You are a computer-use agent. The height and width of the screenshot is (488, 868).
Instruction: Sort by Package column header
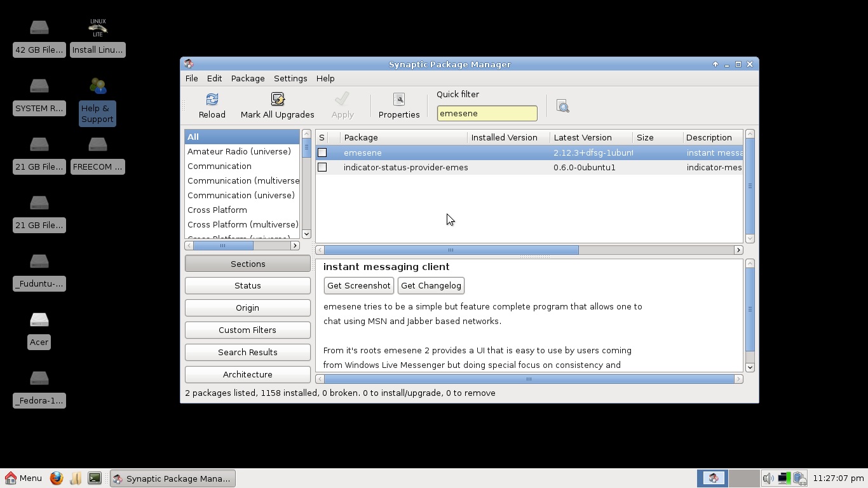403,137
